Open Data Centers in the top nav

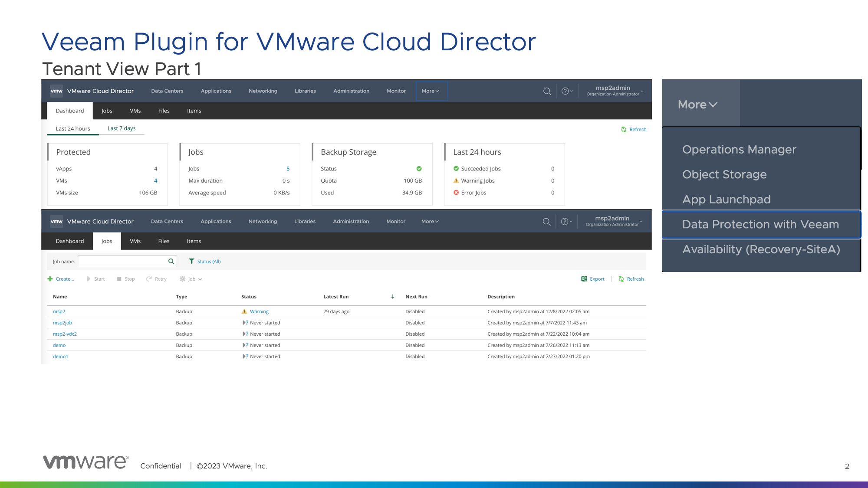[x=167, y=91]
